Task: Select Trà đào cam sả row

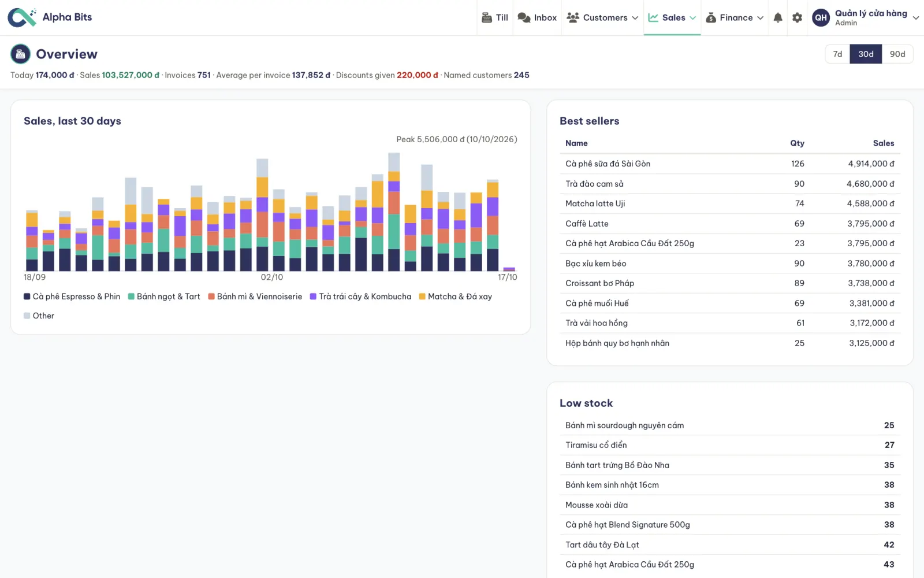Action: tap(730, 184)
